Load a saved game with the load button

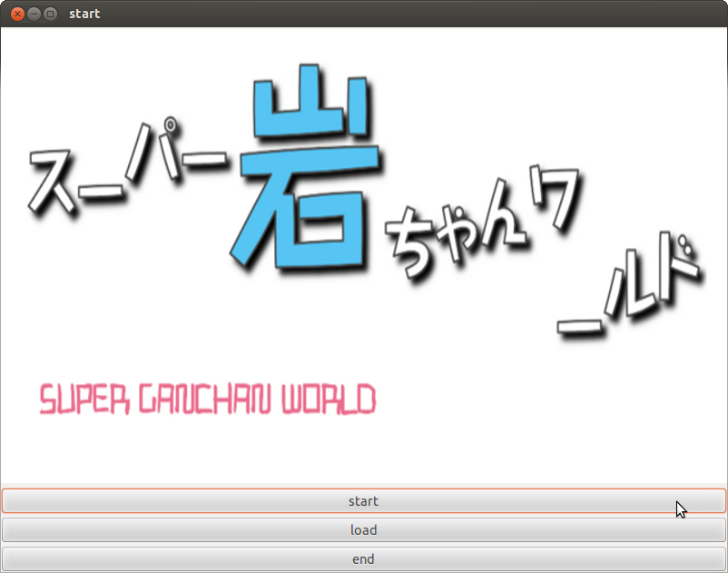tap(363, 529)
